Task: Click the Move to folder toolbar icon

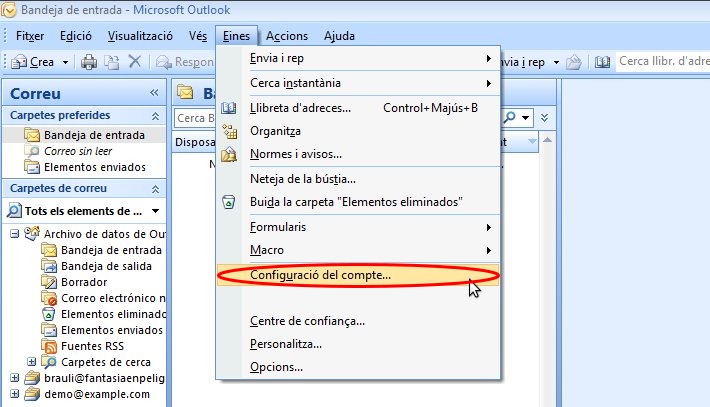Action: [112, 62]
